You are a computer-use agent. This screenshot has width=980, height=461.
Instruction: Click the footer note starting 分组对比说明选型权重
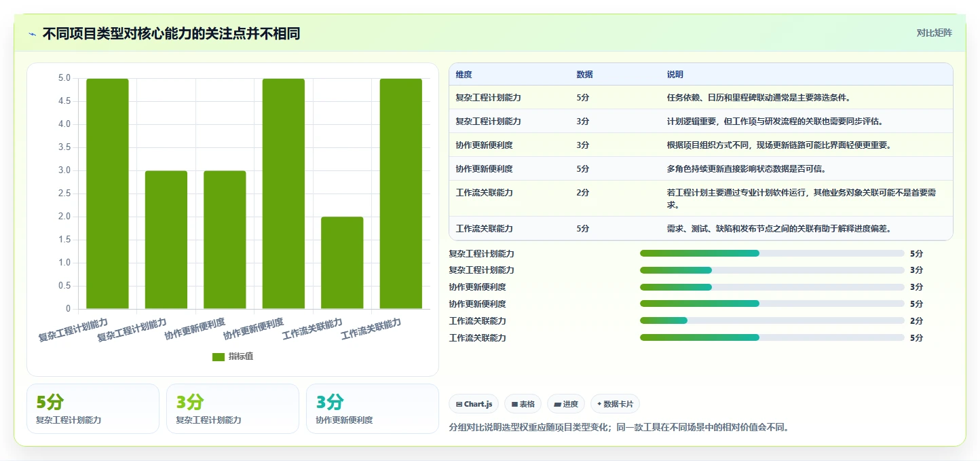[x=619, y=428]
